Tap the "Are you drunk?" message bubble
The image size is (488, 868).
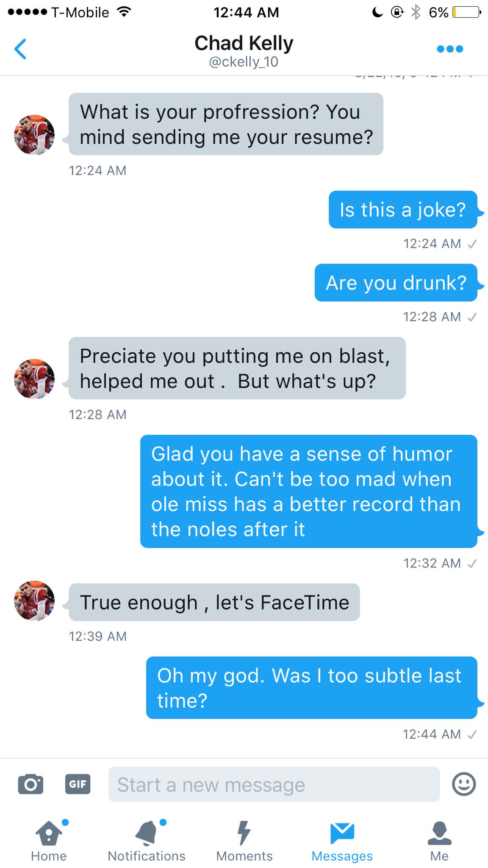coord(396,283)
